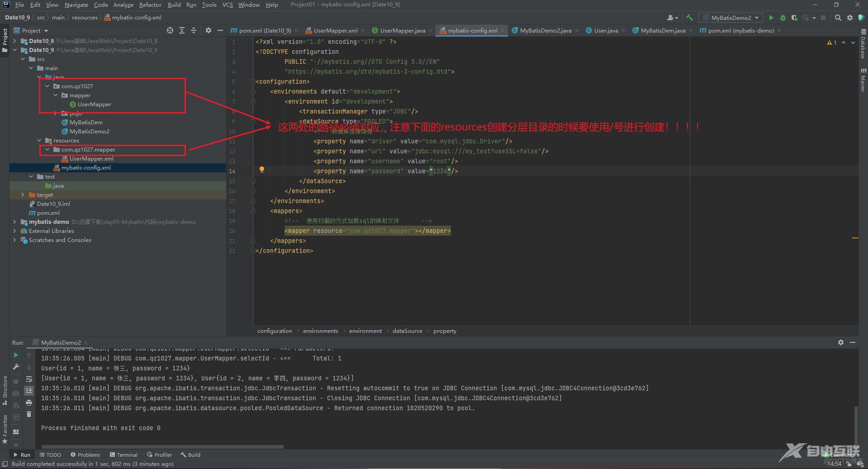Expand all in the Project panel
The width and height of the screenshot is (868, 469).
(x=182, y=30)
